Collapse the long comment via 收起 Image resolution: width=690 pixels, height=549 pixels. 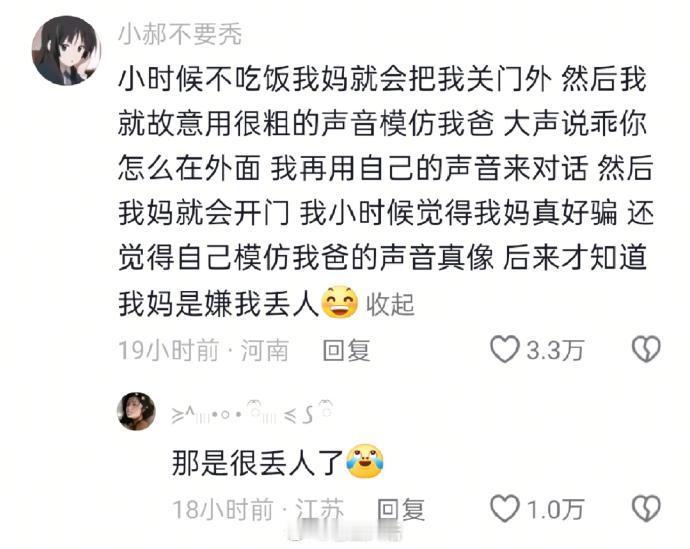390,304
